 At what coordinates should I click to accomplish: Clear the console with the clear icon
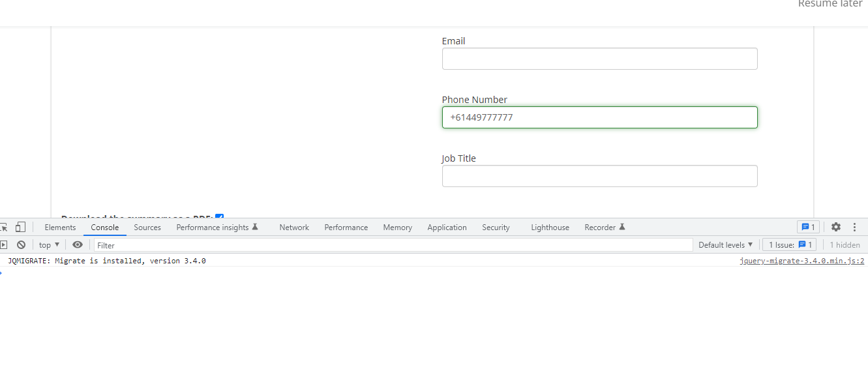point(21,245)
